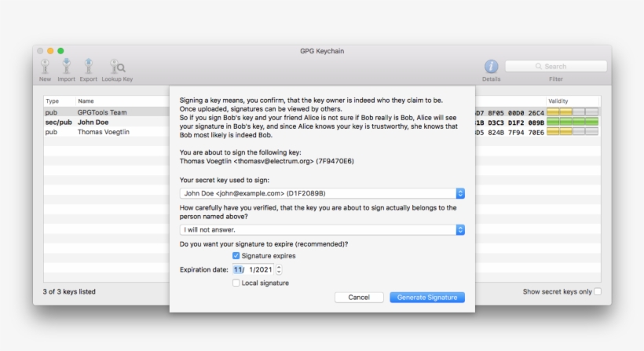The image size is (644, 351).
Task: Uncheck the Signature expires checkbox
Action: click(236, 256)
